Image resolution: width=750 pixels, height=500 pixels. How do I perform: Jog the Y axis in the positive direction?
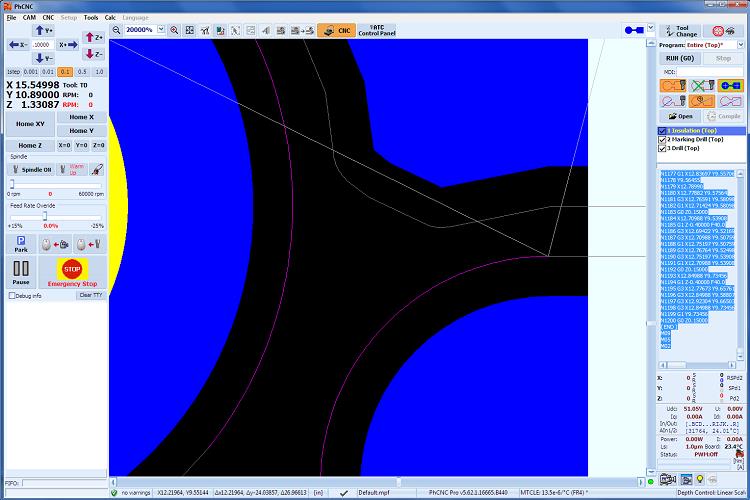tap(44, 31)
